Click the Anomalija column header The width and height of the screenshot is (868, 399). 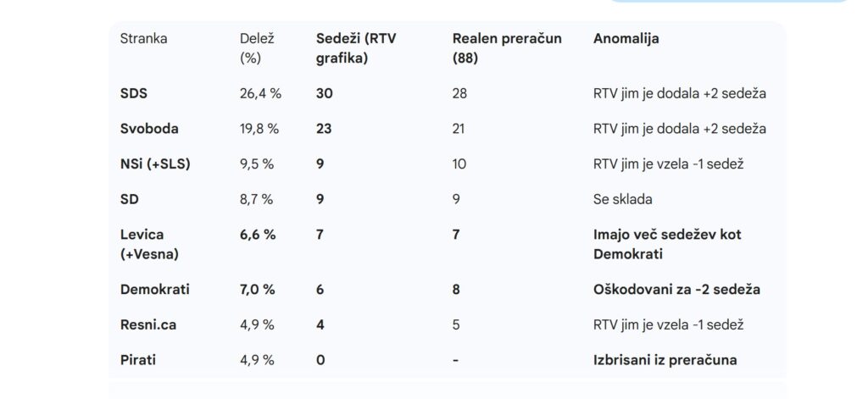tap(626, 39)
